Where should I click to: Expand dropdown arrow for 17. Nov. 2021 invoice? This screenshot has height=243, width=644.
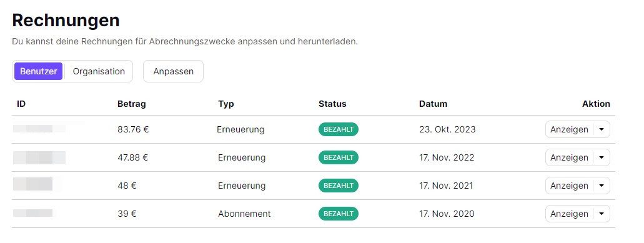pos(602,186)
